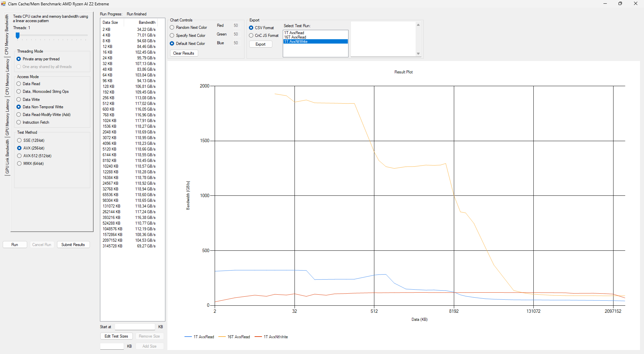Adjust the Threads slider handle
Viewport: 644px width, 354px height.
tap(18, 36)
